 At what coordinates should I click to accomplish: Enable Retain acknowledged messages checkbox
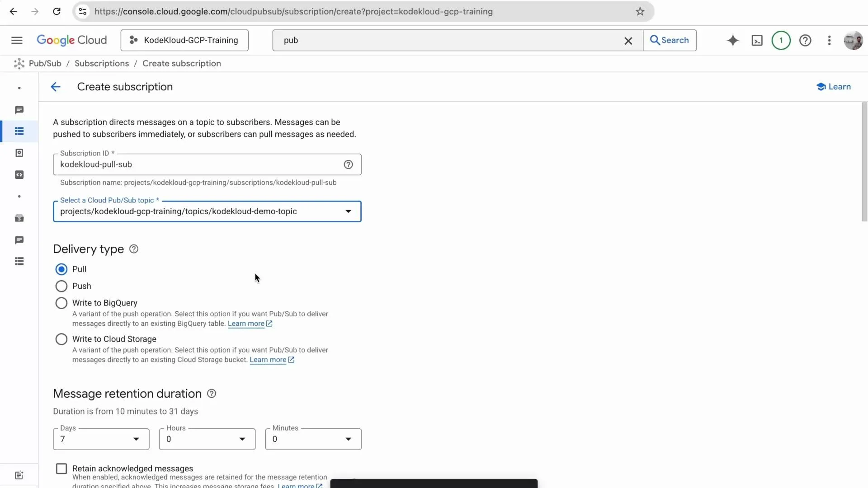[61, 469]
